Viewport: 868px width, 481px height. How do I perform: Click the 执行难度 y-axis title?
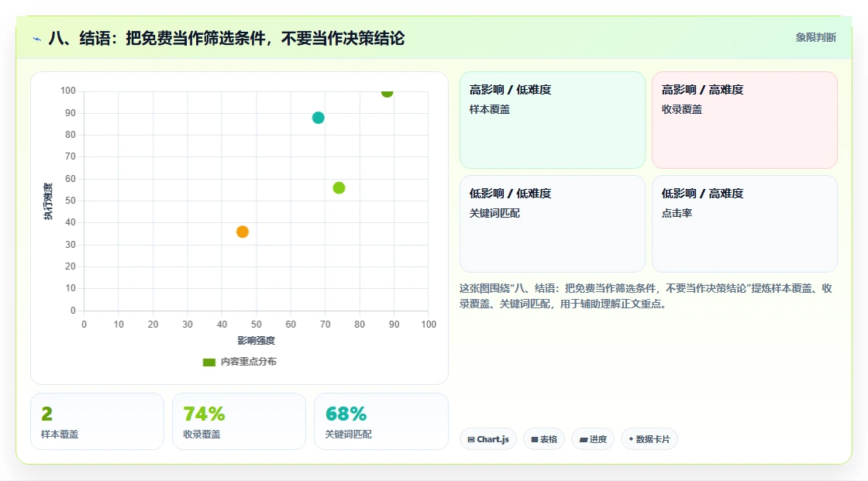click(x=48, y=201)
